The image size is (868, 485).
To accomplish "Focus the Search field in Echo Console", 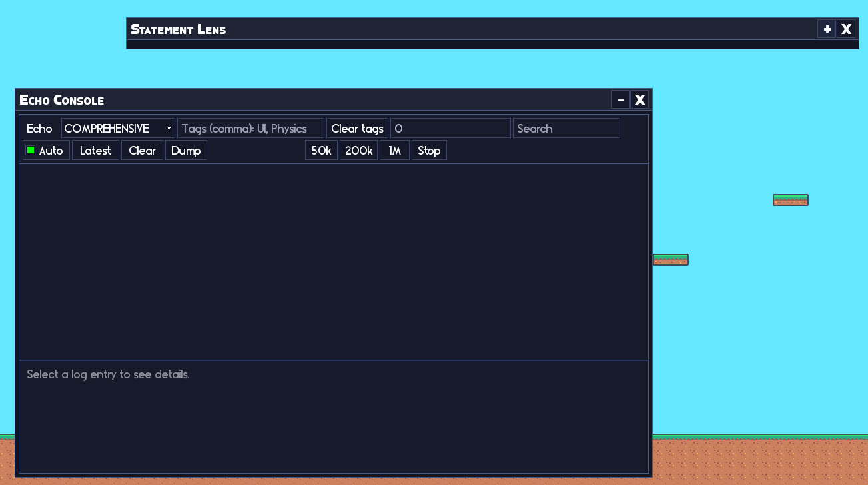I will [x=566, y=129].
